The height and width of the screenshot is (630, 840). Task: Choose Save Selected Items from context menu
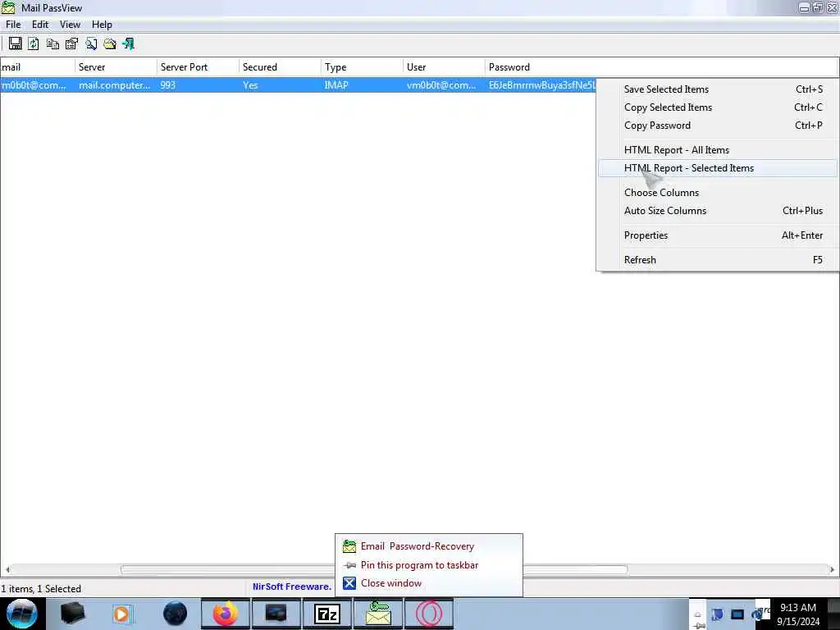click(717, 89)
